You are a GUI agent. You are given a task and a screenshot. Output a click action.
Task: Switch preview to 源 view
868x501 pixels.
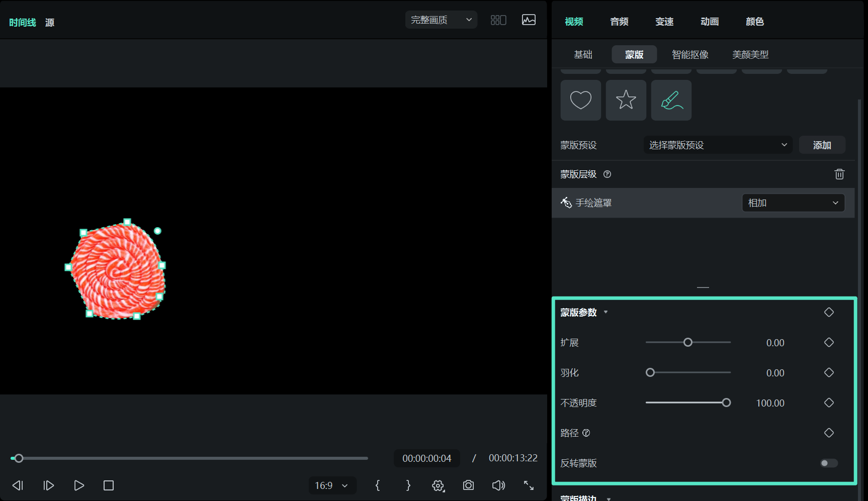coord(50,23)
